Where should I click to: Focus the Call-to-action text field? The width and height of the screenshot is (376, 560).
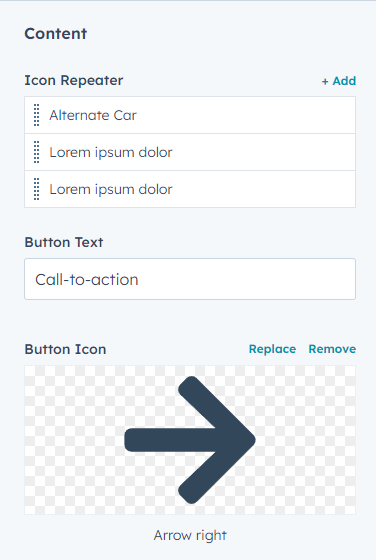coord(190,279)
